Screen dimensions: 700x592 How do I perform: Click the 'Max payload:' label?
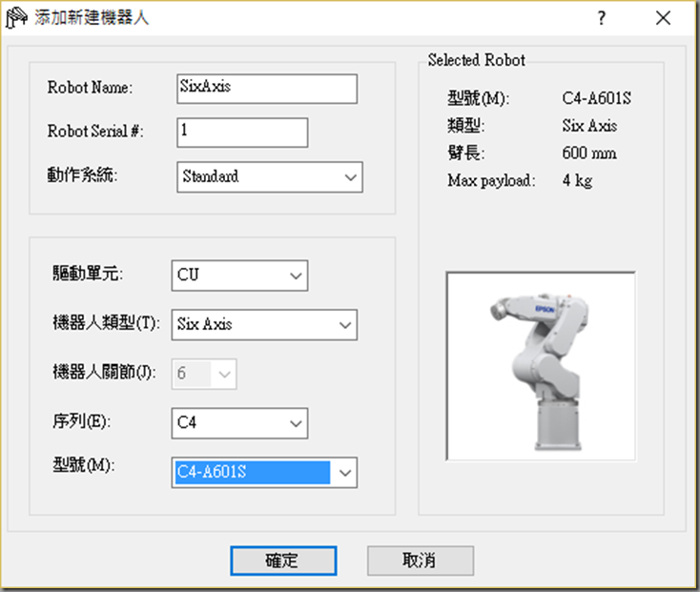(x=491, y=181)
